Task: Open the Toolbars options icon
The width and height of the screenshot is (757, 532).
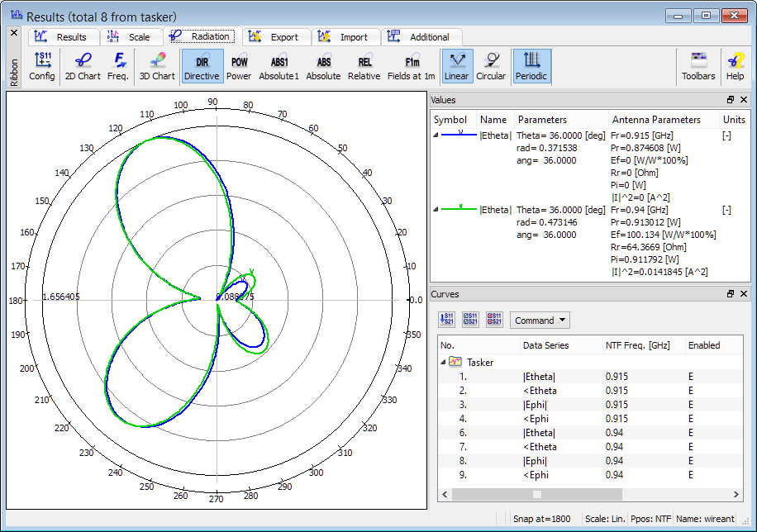Action: click(698, 66)
